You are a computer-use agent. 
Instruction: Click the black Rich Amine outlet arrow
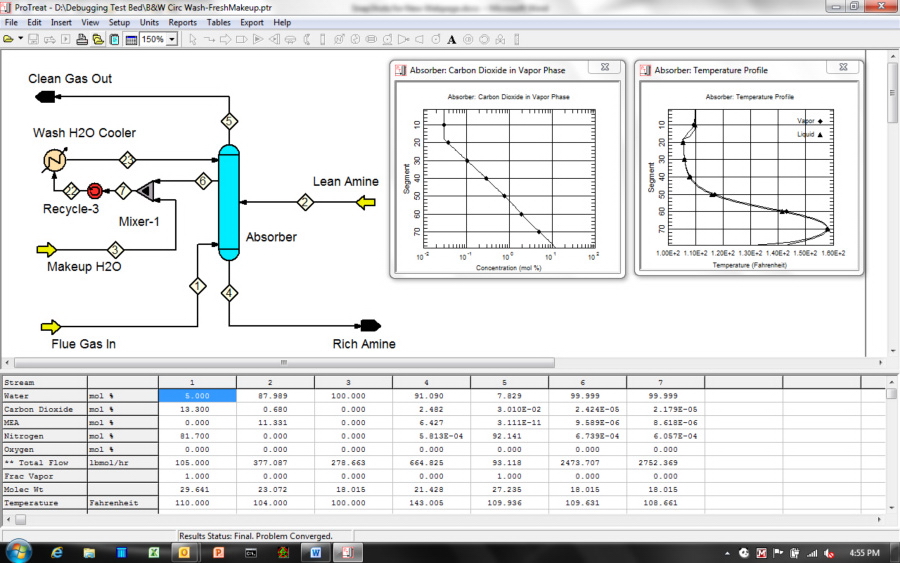tap(369, 325)
